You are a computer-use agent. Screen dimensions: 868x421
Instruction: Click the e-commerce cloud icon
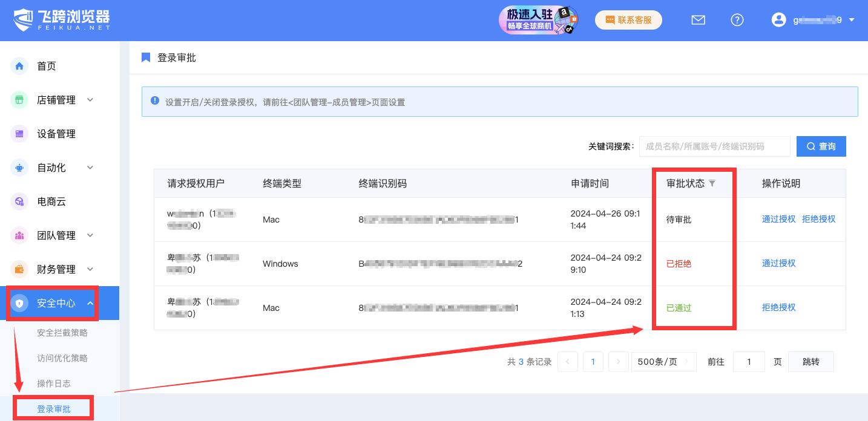(19, 201)
